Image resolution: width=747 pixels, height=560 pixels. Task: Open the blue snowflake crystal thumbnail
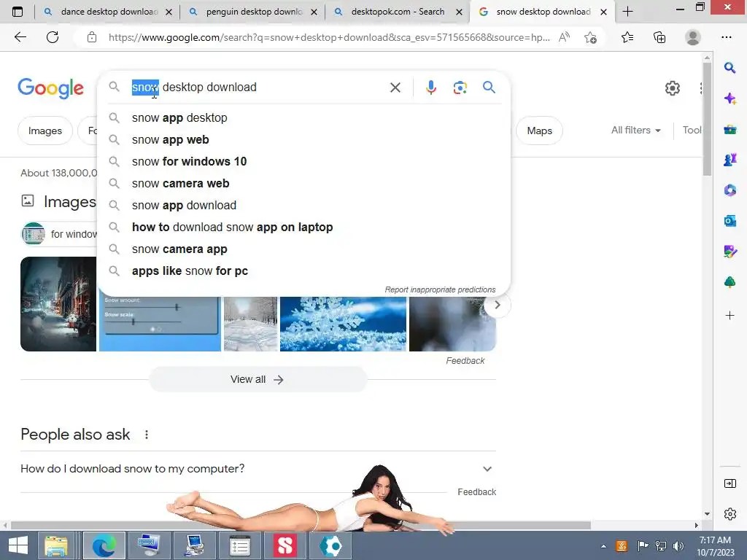(x=343, y=324)
